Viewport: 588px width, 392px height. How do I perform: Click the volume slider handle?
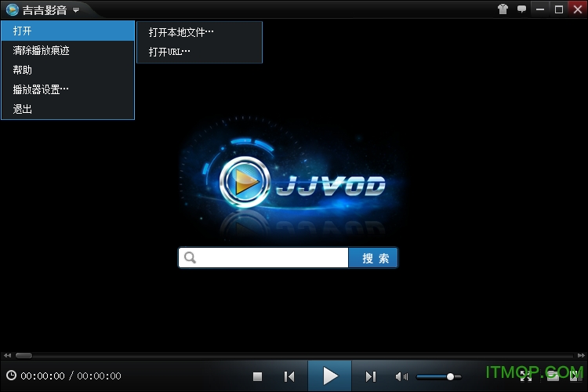click(451, 376)
